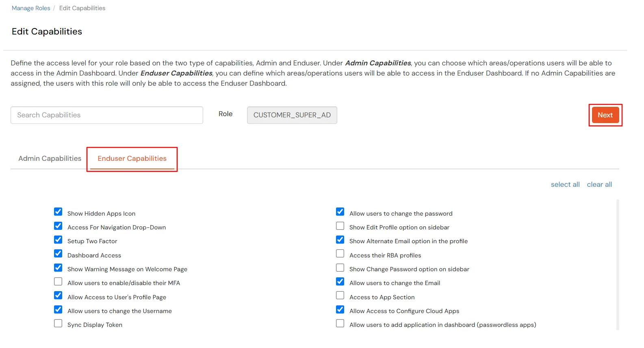Image resolution: width=644 pixels, height=348 pixels.
Task: Toggle Show Hidden Apps Icon checkbox
Action: click(x=58, y=212)
